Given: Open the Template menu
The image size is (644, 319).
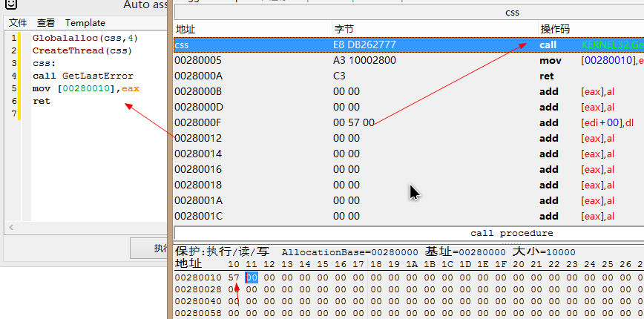Looking at the screenshot, I should click(85, 23).
